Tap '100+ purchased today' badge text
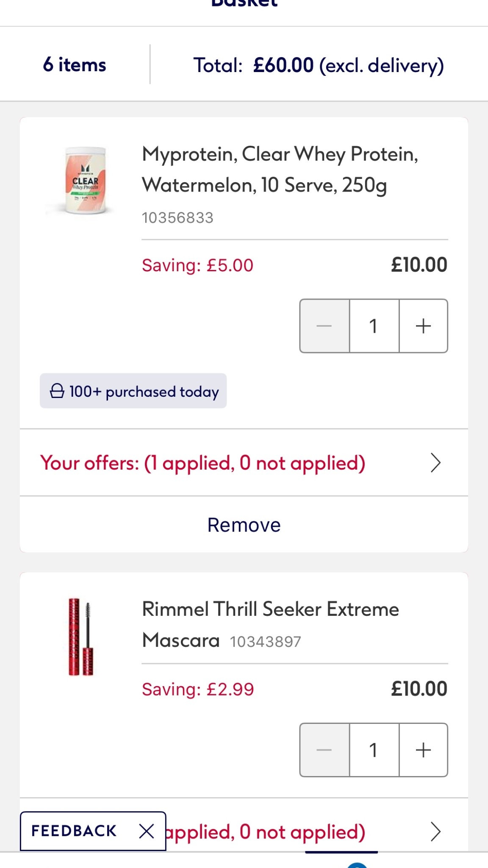This screenshot has height=868, width=488. coord(144,391)
